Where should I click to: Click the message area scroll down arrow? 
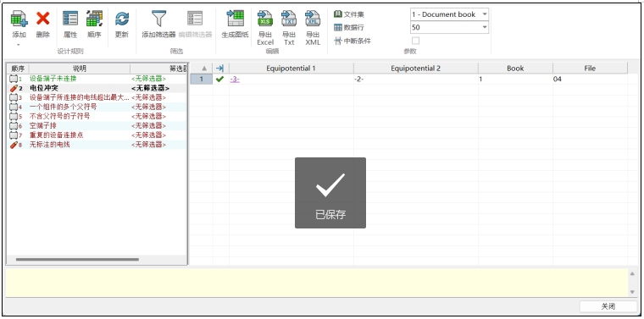click(x=632, y=292)
